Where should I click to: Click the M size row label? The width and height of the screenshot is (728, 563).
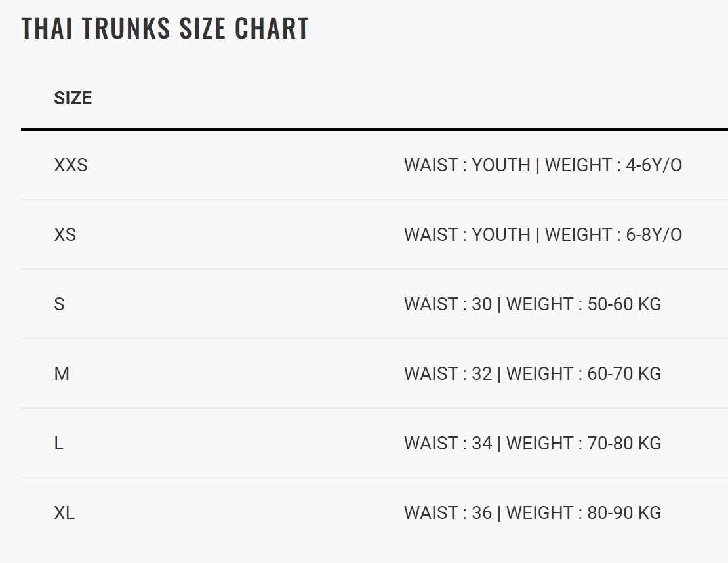62,374
